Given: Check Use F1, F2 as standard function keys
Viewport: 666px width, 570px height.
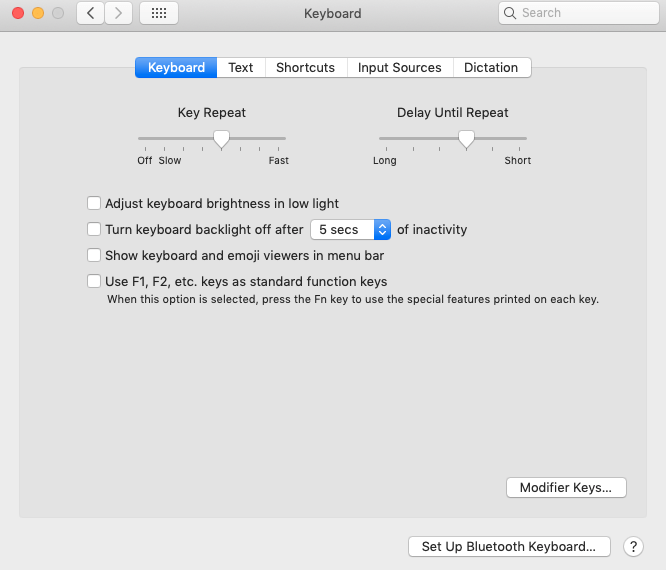Looking at the screenshot, I should [x=95, y=281].
